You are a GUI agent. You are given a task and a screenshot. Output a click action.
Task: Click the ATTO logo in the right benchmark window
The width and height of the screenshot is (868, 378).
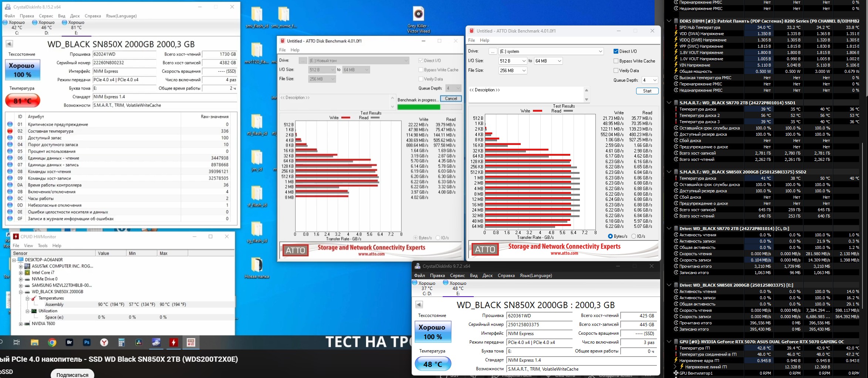[x=485, y=249]
